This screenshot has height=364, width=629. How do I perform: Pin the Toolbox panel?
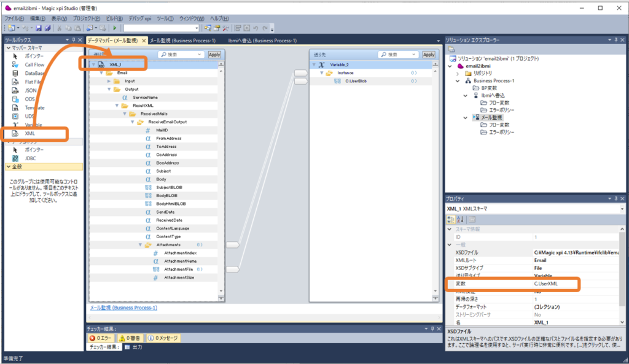pos(74,40)
